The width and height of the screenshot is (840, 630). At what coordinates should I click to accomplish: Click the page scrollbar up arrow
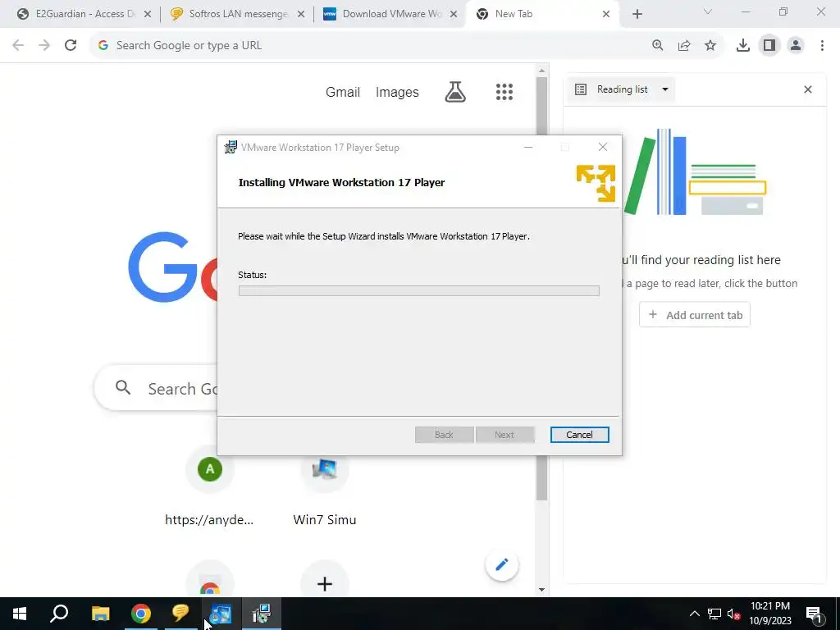coord(541,71)
